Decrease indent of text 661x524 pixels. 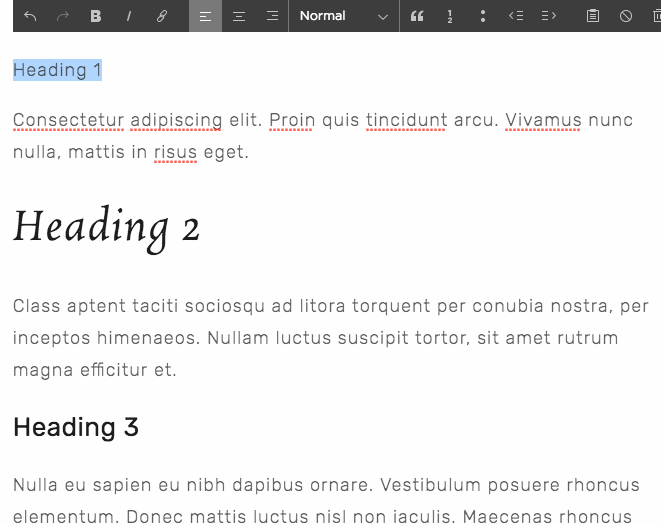516,16
